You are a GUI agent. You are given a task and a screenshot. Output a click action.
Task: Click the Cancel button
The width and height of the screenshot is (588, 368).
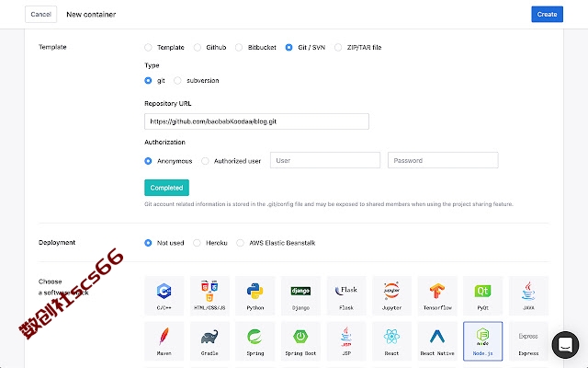pos(40,15)
